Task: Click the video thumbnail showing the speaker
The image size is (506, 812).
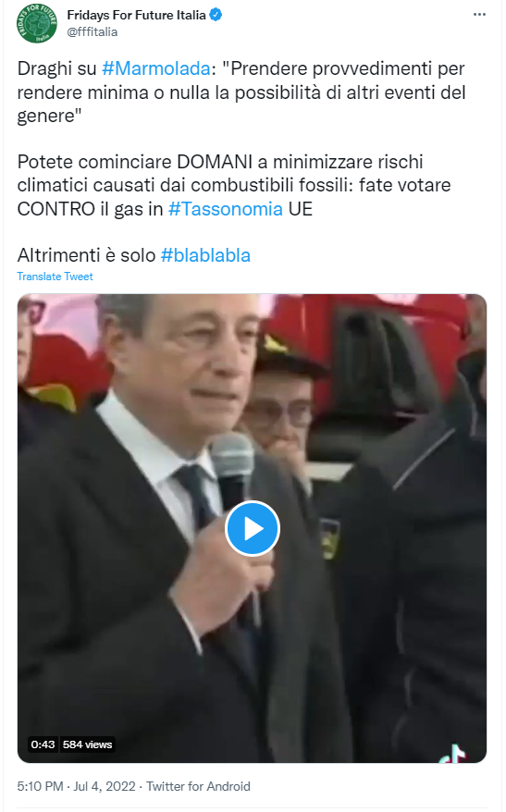Action: pyautogui.click(x=253, y=528)
